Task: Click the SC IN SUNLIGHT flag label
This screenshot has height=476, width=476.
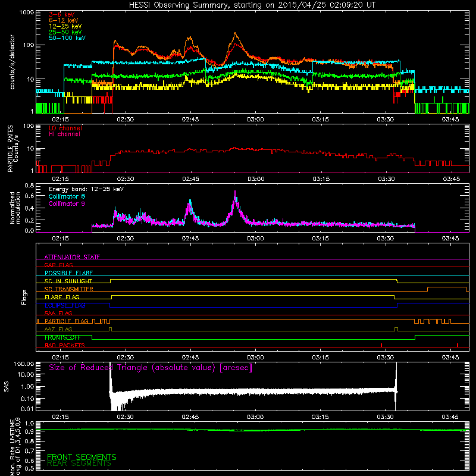Action: coord(68,281)
